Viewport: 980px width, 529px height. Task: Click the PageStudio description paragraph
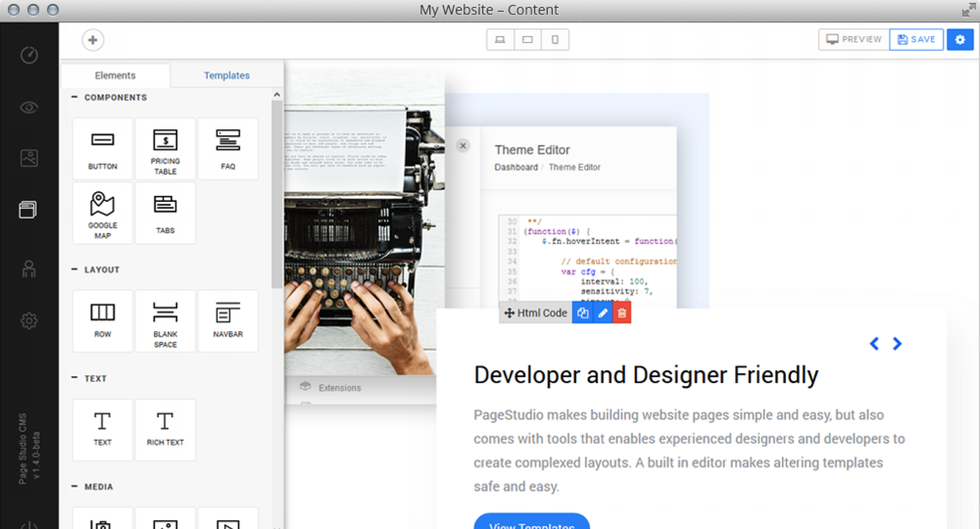click(x=689, y=451)
